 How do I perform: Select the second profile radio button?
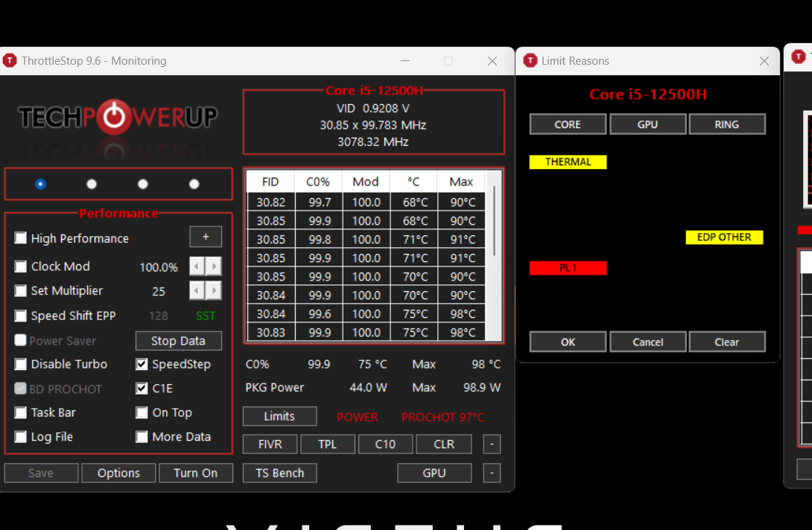(x=91, y=183)
